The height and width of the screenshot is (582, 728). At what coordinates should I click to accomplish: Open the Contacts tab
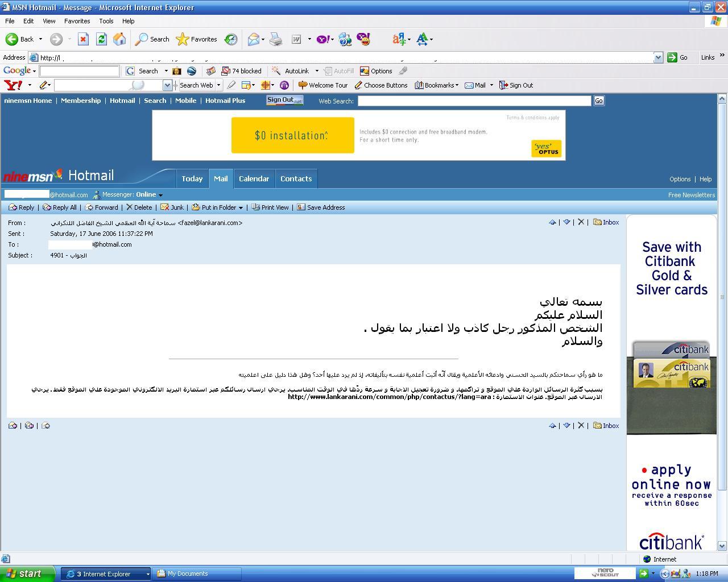click(x=296, y=178)
